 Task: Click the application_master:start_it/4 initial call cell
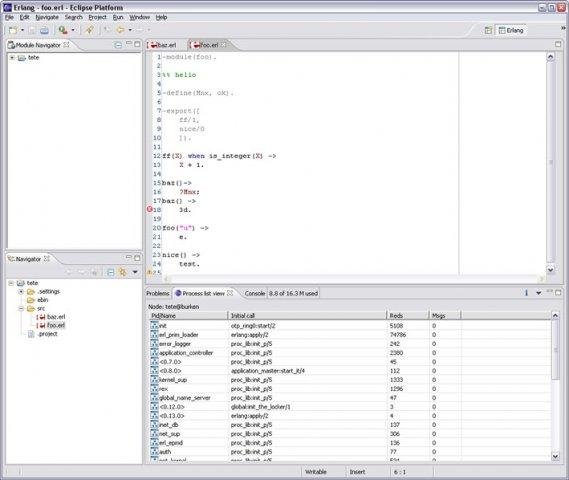268,371
